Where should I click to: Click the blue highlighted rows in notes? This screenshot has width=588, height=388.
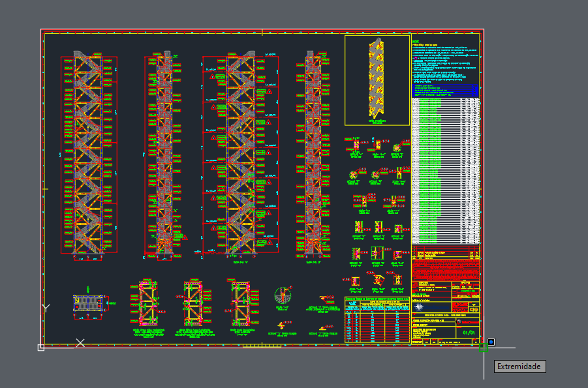coord(446,91)
